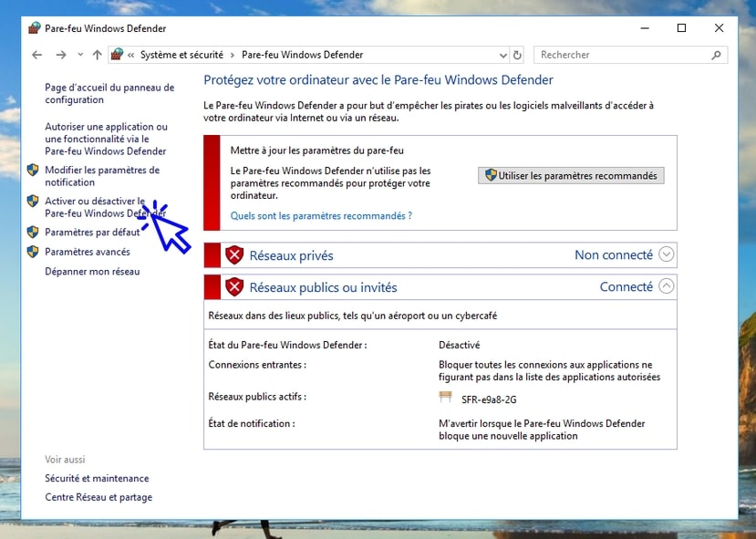Click the red shield icon beside Réseaux privés

point(234,255)
